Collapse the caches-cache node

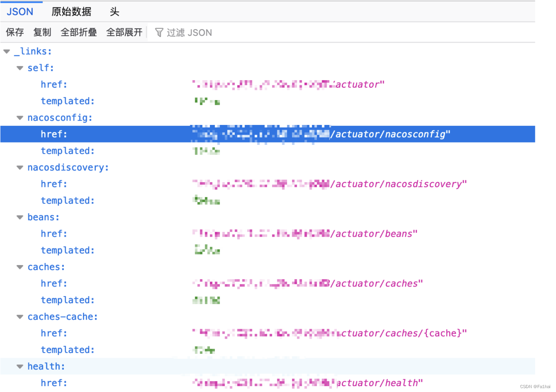20,317
